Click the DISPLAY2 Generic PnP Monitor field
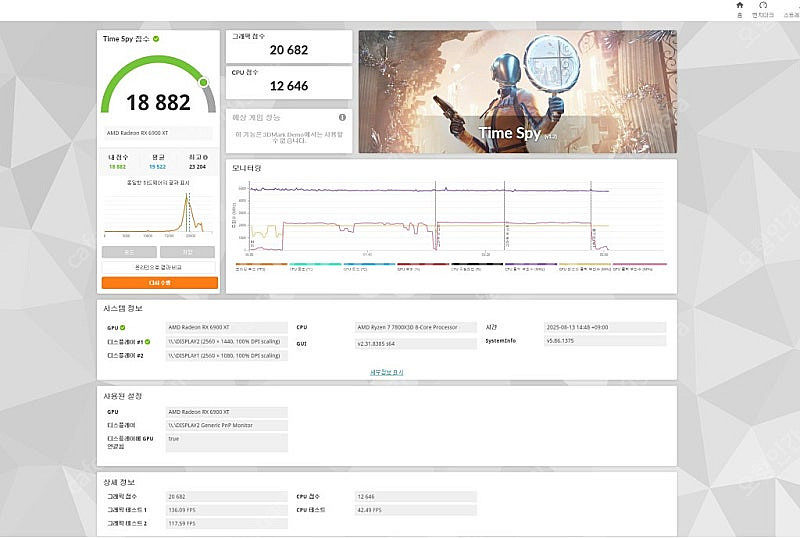800x538 pixels. [227, 425]
